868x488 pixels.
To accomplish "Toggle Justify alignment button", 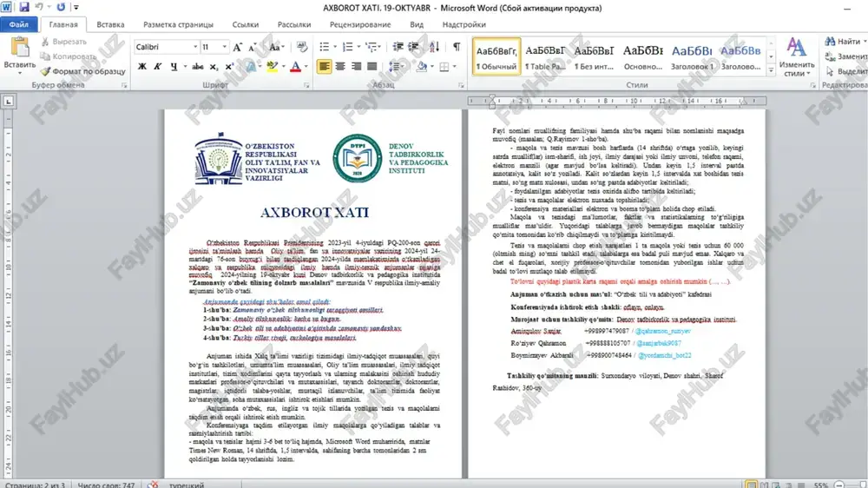I will 372,67.
